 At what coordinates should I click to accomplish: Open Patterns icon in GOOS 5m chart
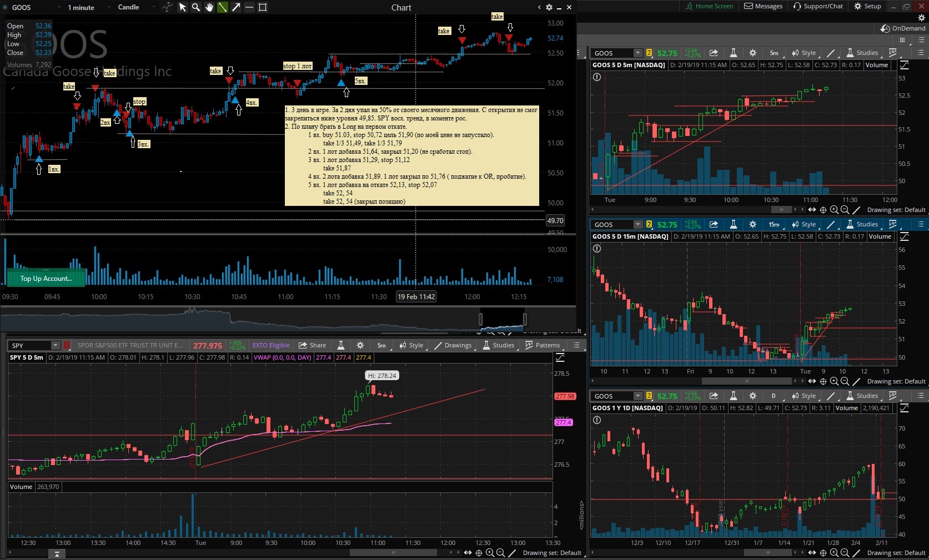(893, 53)
